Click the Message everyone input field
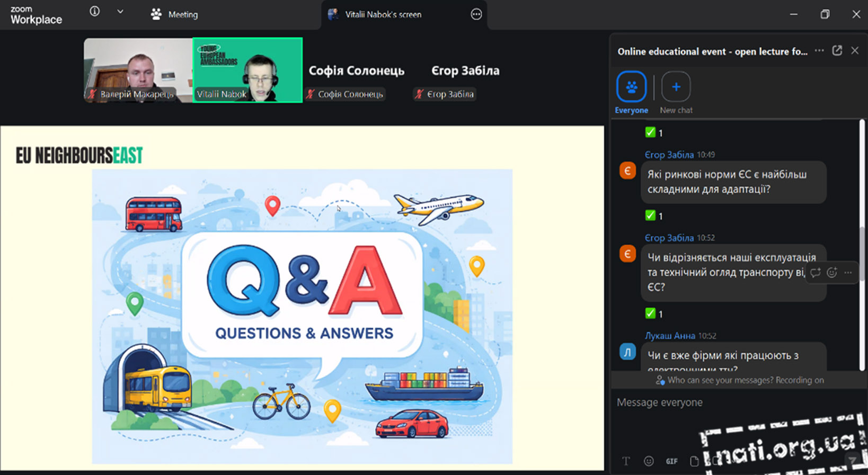Viewport: 868px width, 475px height. [x=731, y=402]
